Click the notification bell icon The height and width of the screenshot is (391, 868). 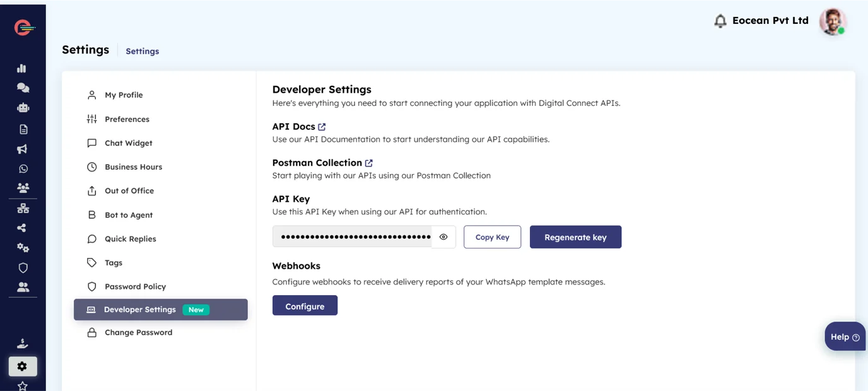pos(720,21)
